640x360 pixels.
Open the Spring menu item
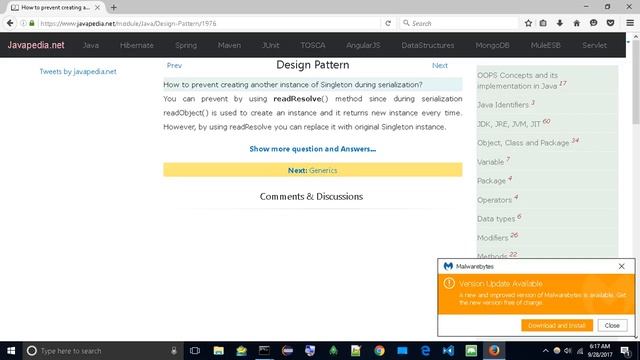coord(186,45)
